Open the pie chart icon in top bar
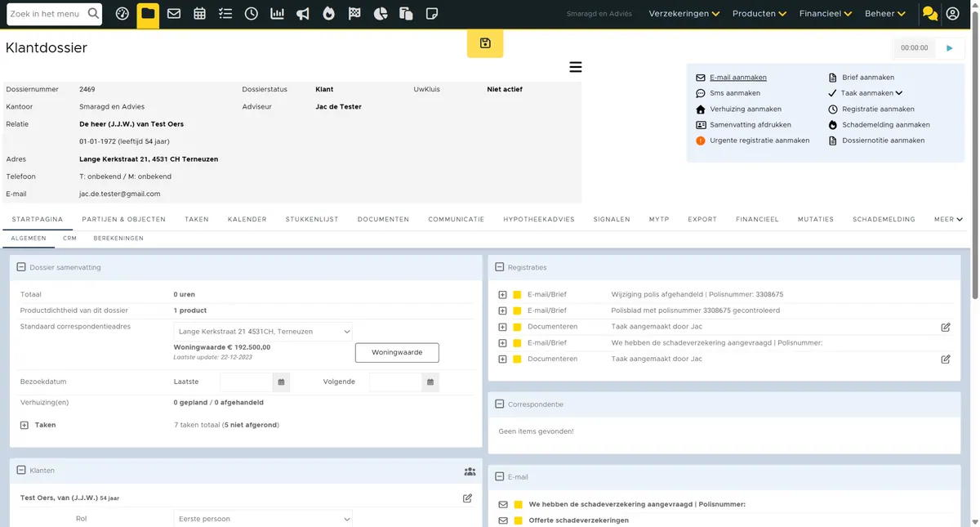The image size is (980, 527). pos(380,14)
